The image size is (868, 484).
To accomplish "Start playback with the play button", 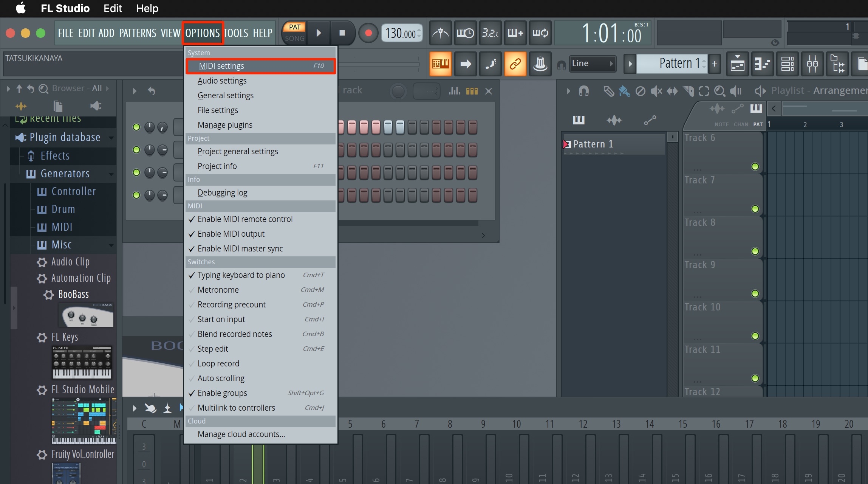I will 319,33.
